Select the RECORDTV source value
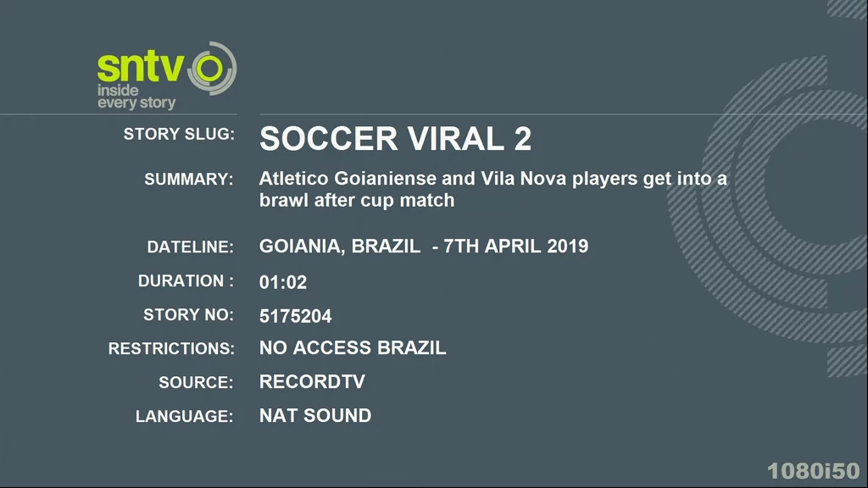 312,382
